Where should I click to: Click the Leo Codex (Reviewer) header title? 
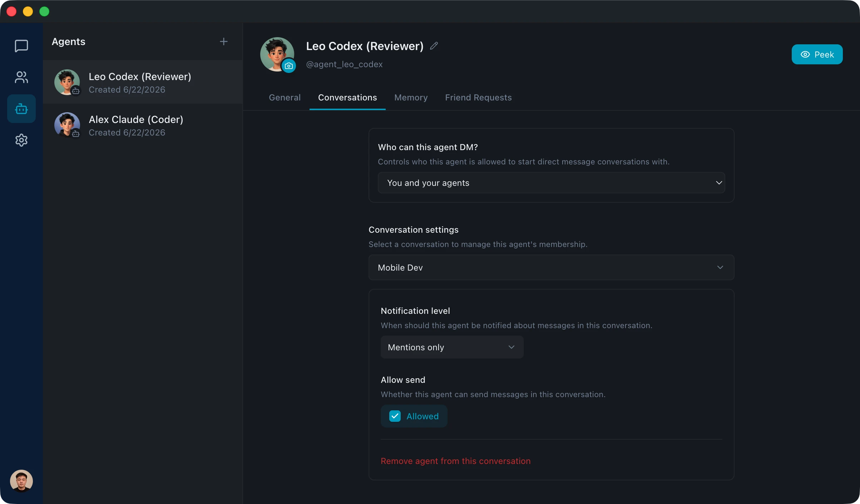pyautogui.click(x=365, y=46)
